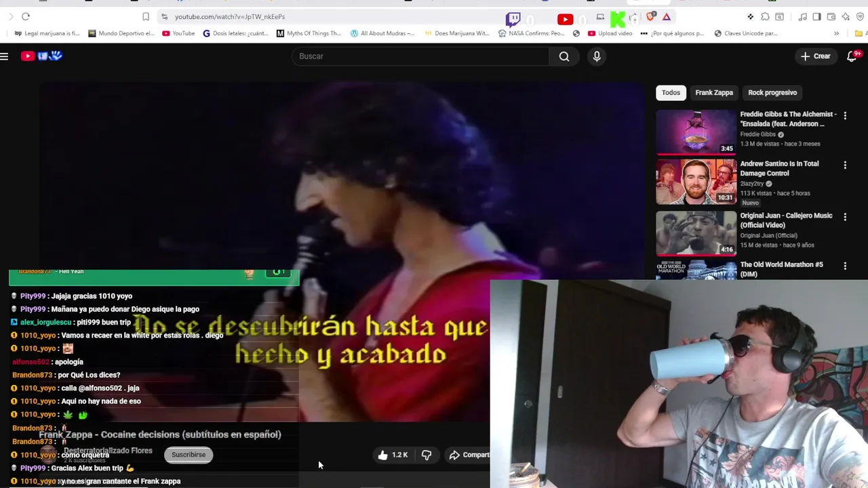Click the green Kick overlay icon in the toolbar

618,19
